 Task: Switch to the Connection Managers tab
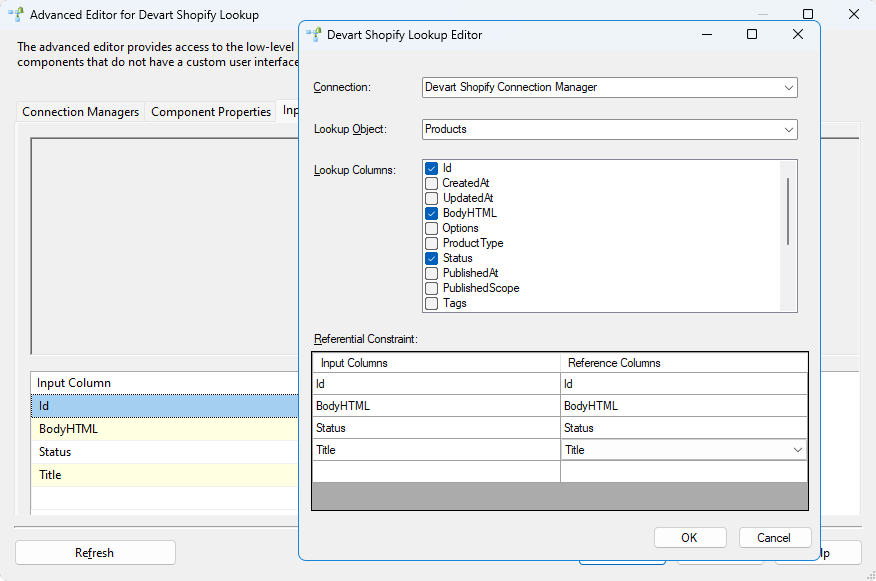click(x=80, y=112)
